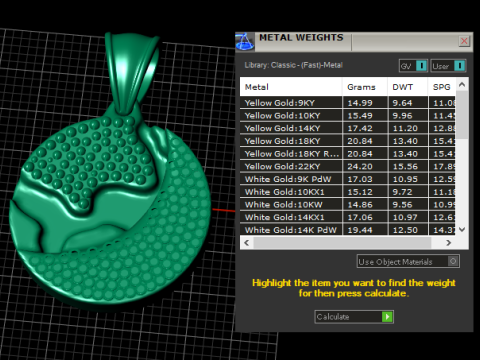Screen dimensions: 480x360
Task: Click the 24.20 grams value
Action: tap(360, 166)
